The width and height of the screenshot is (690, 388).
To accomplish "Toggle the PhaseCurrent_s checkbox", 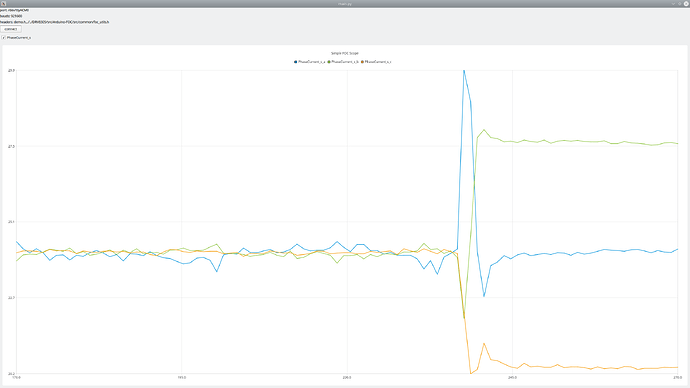I will 3,38.
